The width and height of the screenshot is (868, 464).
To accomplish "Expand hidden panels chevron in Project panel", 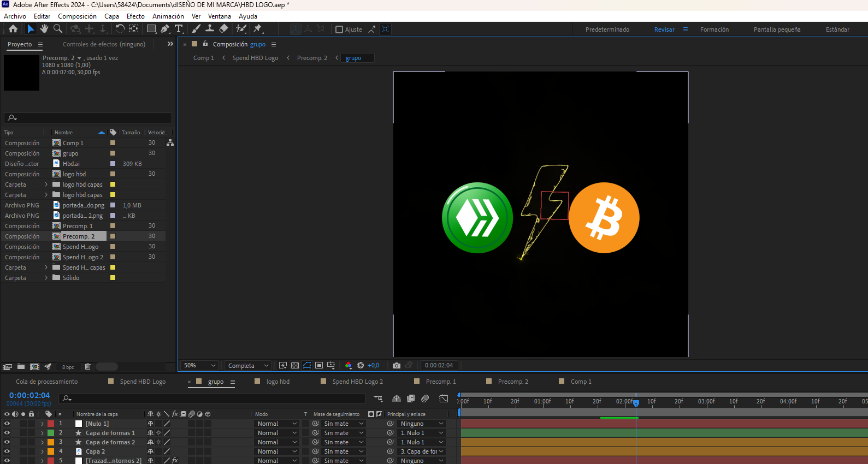I will click(170, 44).
